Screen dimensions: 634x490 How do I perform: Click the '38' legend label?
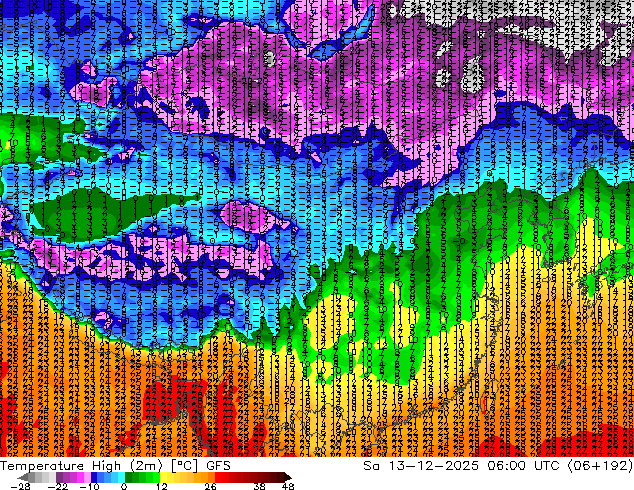(x=260, y=486)
